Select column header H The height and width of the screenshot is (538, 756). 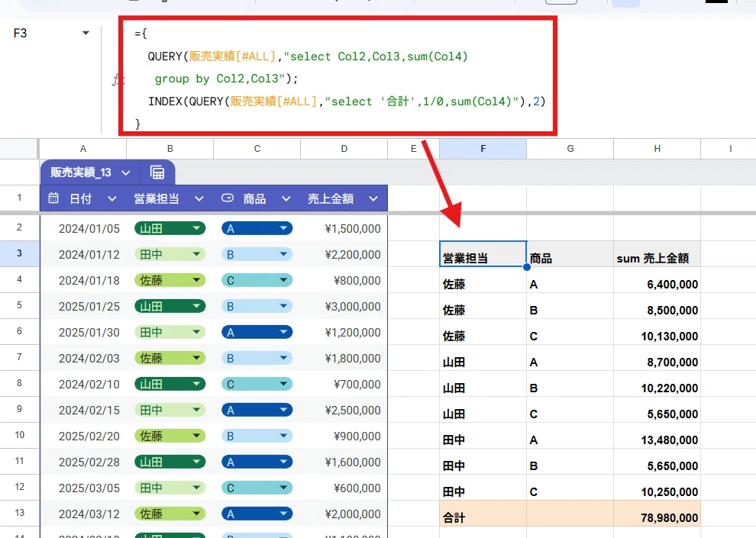(657, 149)
